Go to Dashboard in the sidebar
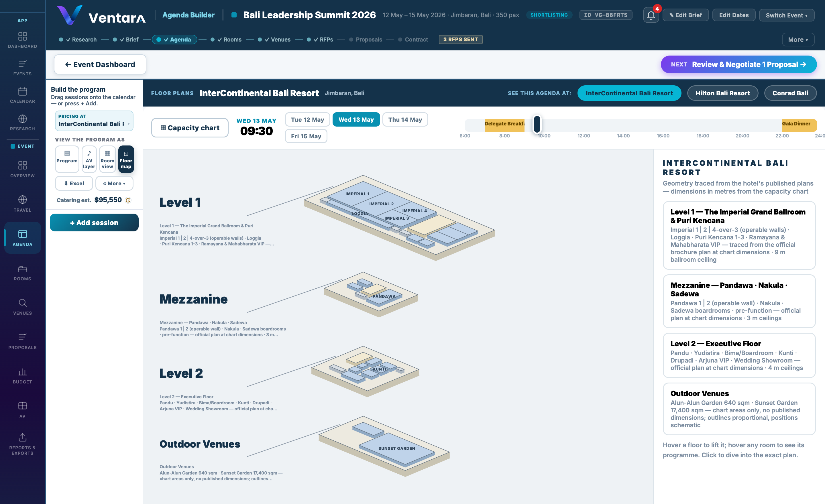 click(x=22, y=40)
